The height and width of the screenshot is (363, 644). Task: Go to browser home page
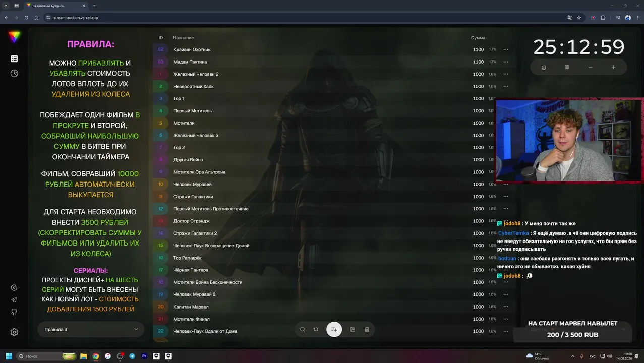(x=36, y=18)
